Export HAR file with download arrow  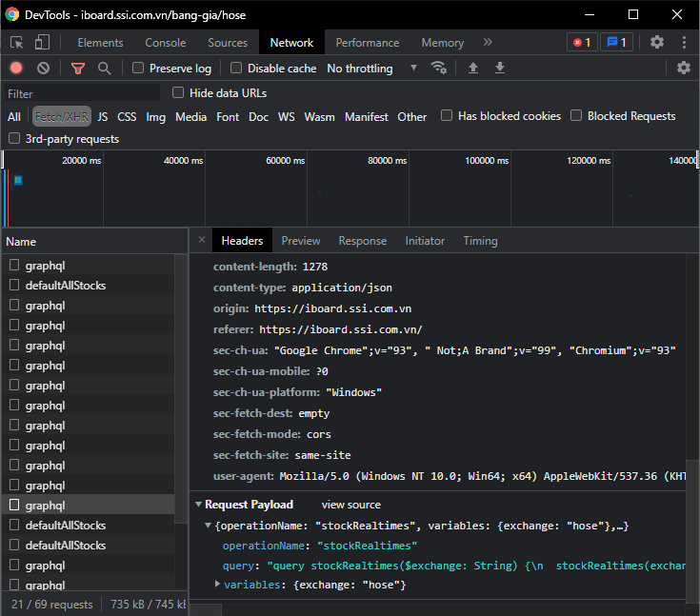500,68
